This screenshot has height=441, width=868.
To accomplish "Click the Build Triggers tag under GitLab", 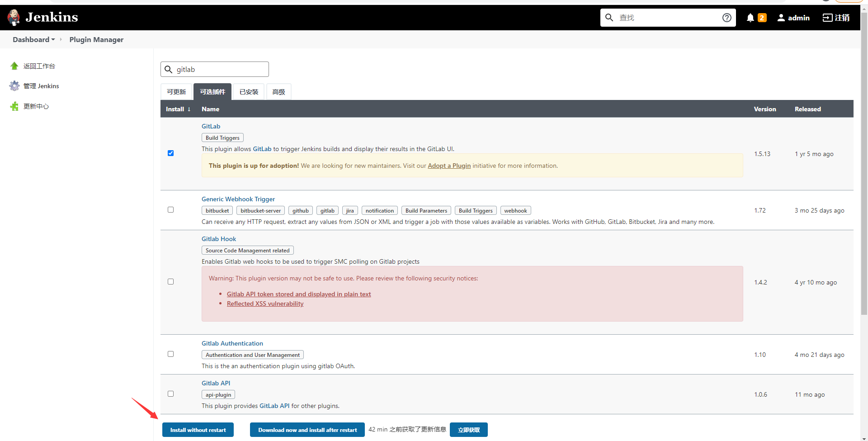I will tap(222, 138).
